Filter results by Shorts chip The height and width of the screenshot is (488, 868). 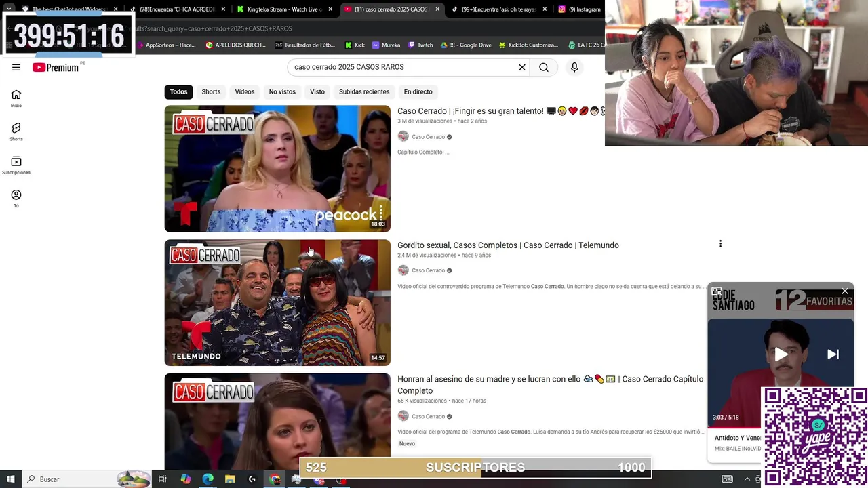(x=211, y=91)
